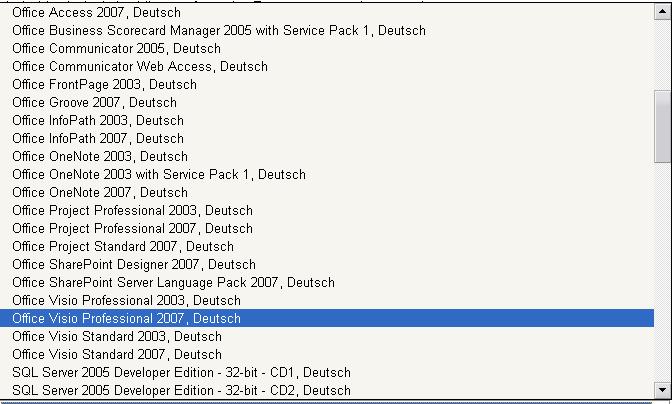
Task: Choose Office Visio Standard 2003, Deutsch
Action: (327, 336)
